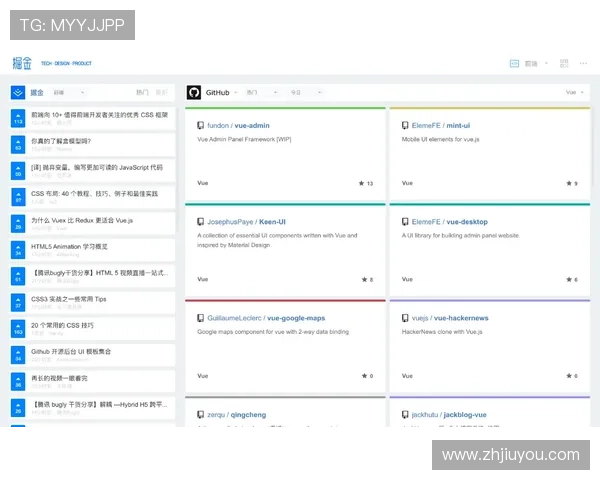Open article '再长的视频一眼看完'
Image resolution: width=600 pixels, height=480 pixels.
click(x=59, y=378)
